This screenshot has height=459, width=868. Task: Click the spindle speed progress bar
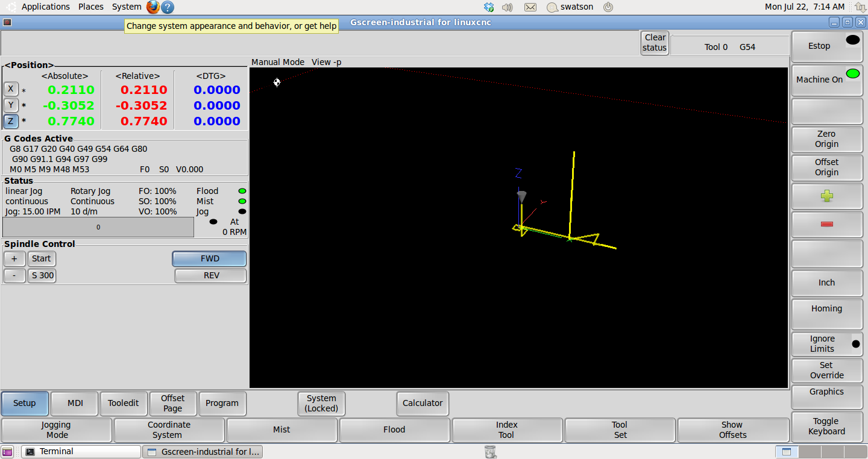(98, 227)
